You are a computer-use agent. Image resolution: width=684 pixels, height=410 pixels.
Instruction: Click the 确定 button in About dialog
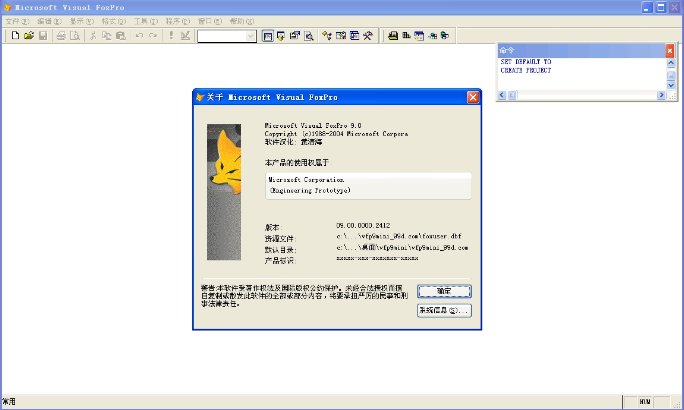tap(444, 291)
